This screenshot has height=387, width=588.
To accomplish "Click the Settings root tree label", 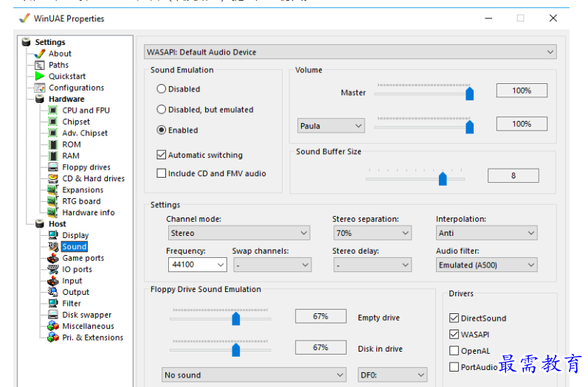I will [50, 42].
